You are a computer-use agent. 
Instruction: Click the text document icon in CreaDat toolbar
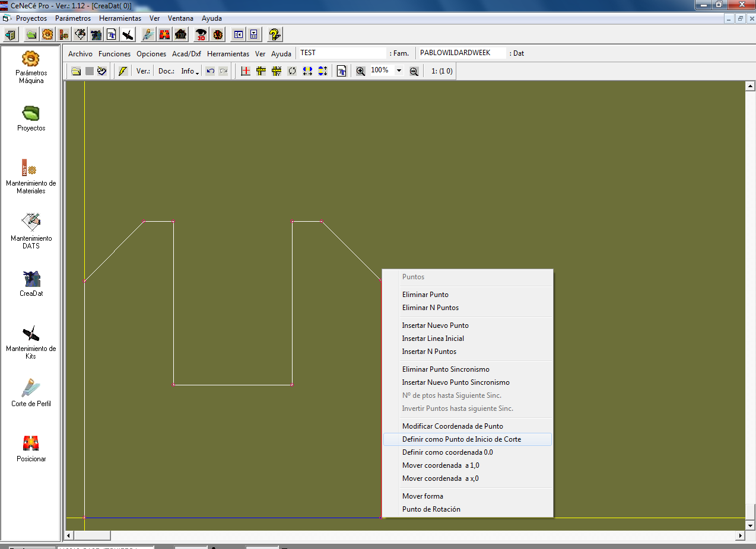(342, 71)
